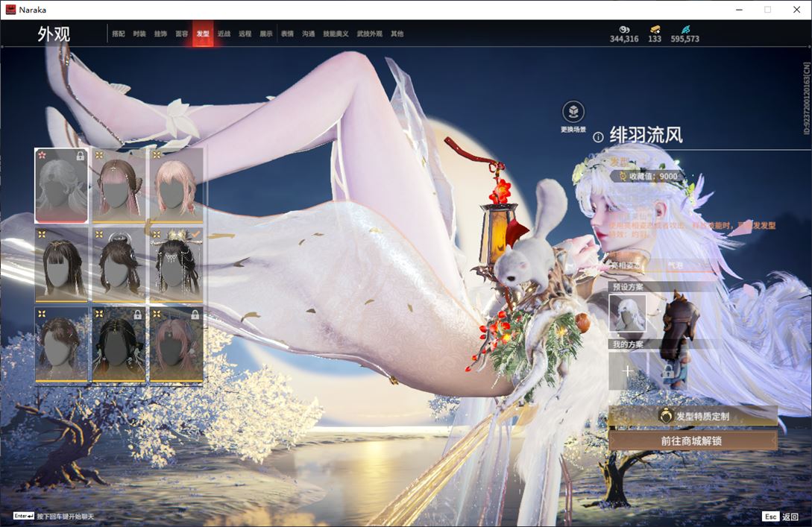Select the locked pink-red hairstyle card
Viewport: 812px width, 527px height.
pyautogui.click(x=176, y=345)
